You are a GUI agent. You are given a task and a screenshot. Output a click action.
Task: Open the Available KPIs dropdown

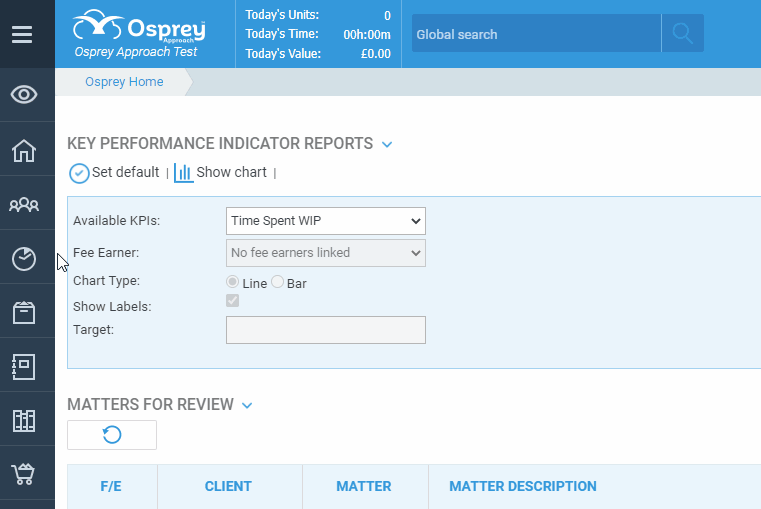point(326,221)
